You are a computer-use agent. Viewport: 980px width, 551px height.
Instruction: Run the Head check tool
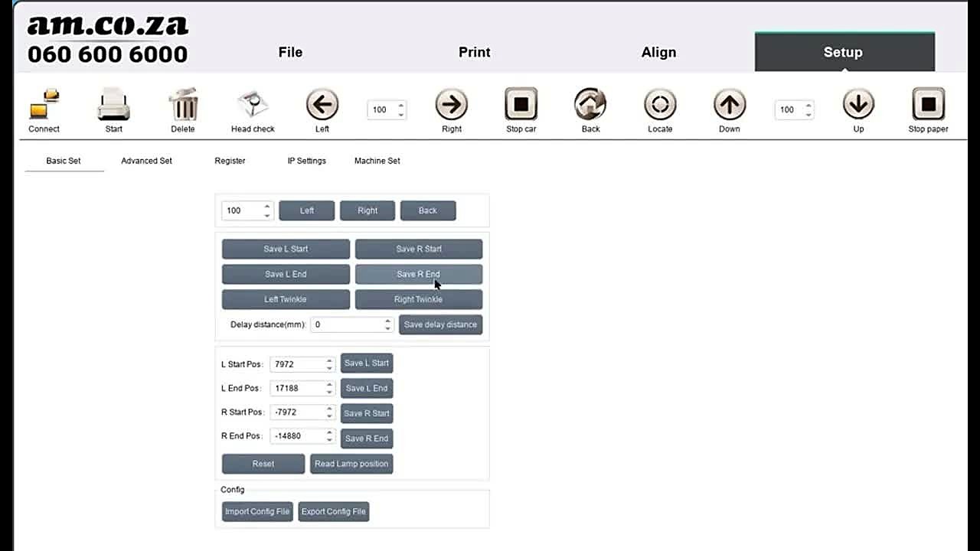pyautogui.click(x=253, y=104)
